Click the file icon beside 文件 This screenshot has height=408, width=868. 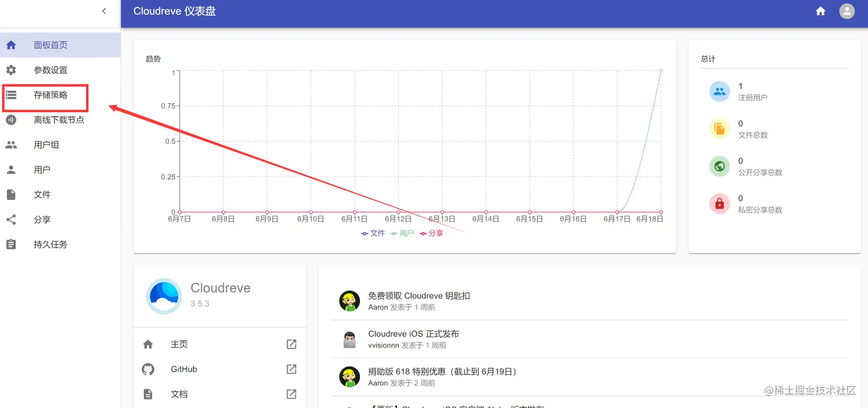11,195
